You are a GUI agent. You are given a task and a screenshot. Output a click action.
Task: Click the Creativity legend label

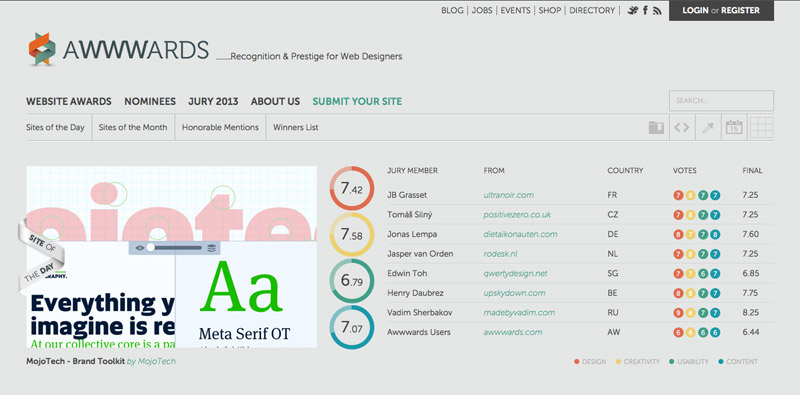coord(641,362)
